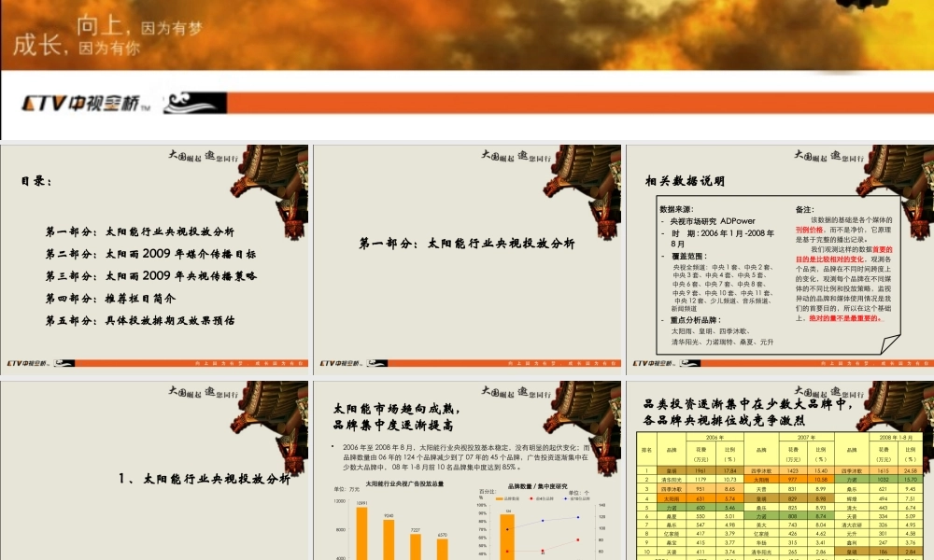The height and width of the screenshot is (560, 934).
Task: Click the '重点分析品牌:' label
Action: coord(695,319)
